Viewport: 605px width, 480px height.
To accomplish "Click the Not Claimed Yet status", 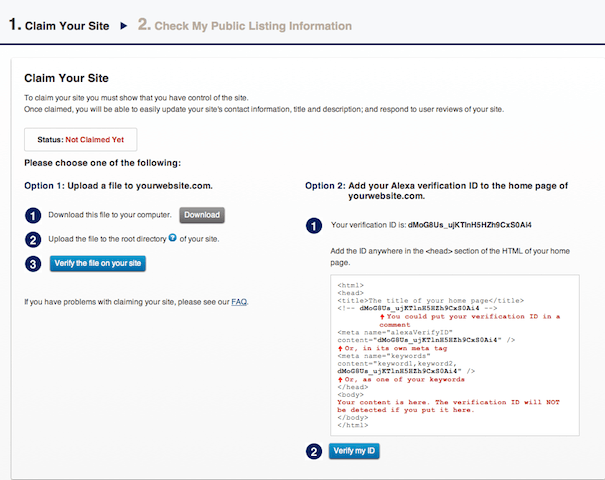I will 95,140.
